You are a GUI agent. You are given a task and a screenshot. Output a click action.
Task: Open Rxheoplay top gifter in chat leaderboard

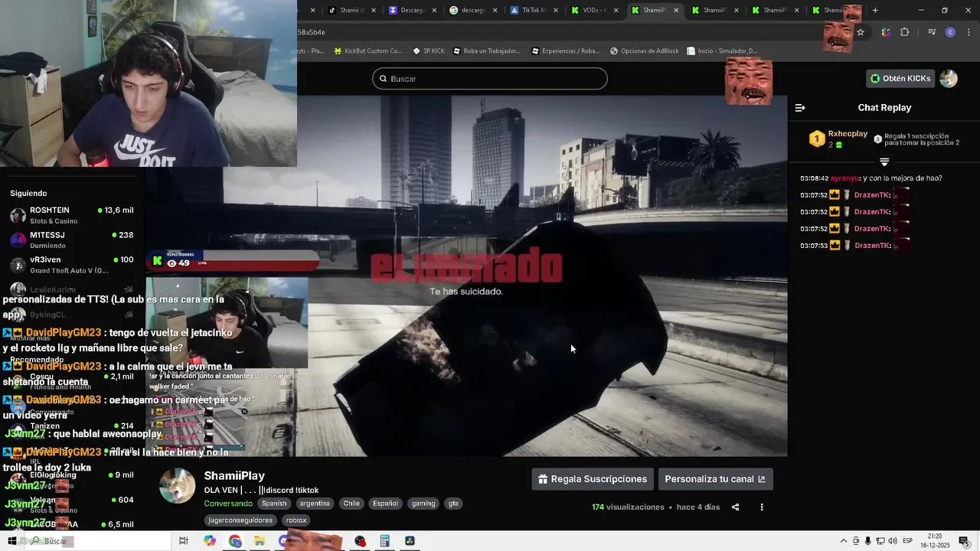point(838,139)
